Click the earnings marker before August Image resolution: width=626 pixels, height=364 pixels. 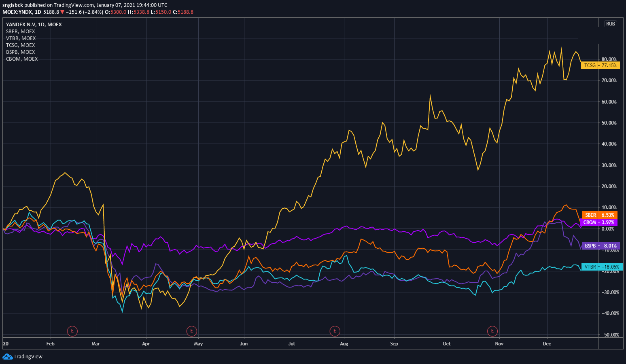[x=335, y=331]
